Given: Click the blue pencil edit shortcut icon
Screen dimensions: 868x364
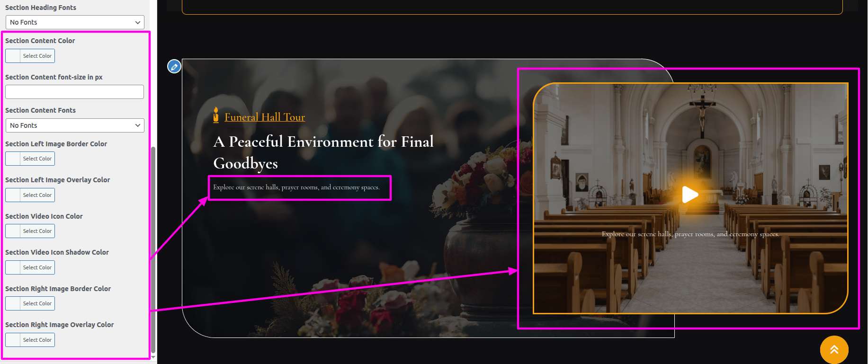Looking at the screenshot, I should tap(174, 66).
